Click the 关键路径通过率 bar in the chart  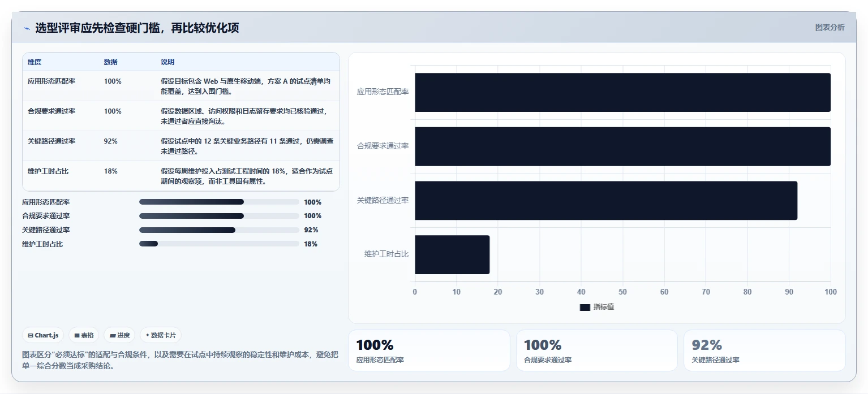(606, 201)
